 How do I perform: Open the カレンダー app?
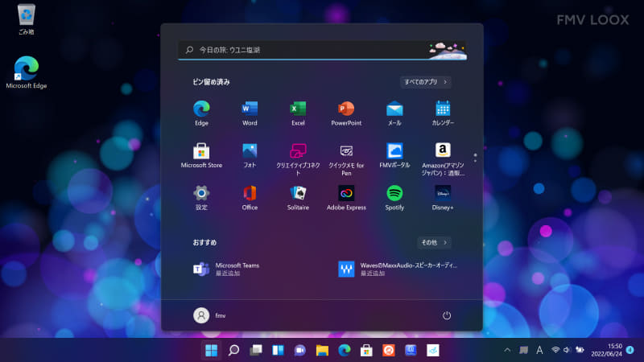coord(443,113)
